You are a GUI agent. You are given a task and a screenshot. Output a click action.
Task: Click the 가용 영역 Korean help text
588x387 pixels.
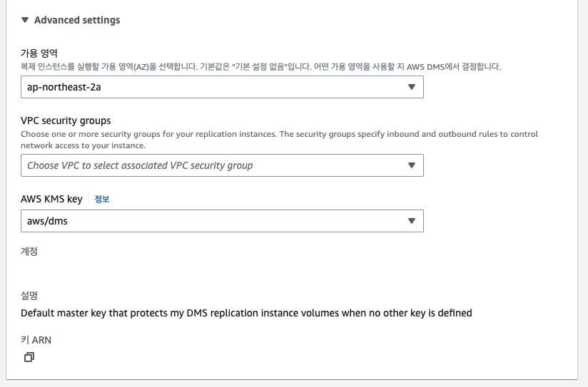[x=260, y=66]
